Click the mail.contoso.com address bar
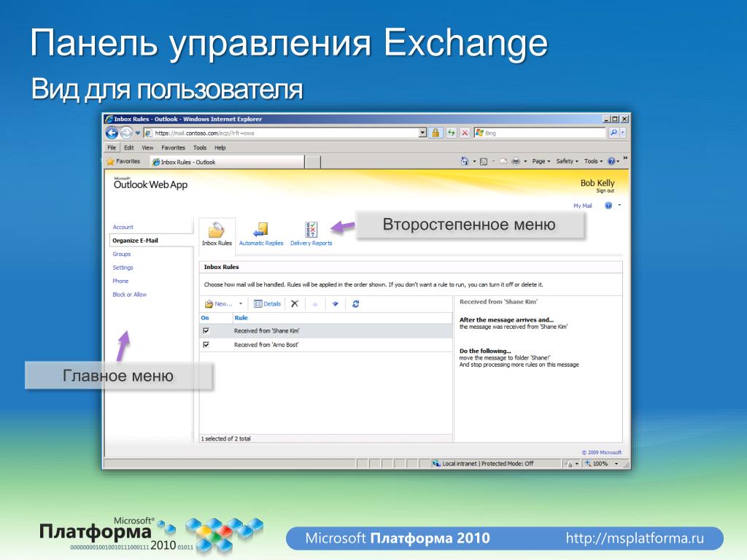 click(281, 133)
